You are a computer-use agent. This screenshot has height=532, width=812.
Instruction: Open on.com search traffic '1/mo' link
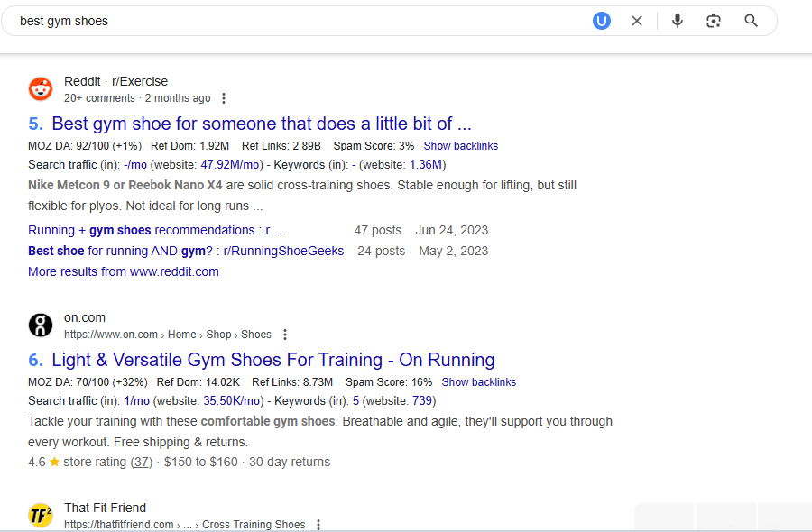(x=137, y=401)
